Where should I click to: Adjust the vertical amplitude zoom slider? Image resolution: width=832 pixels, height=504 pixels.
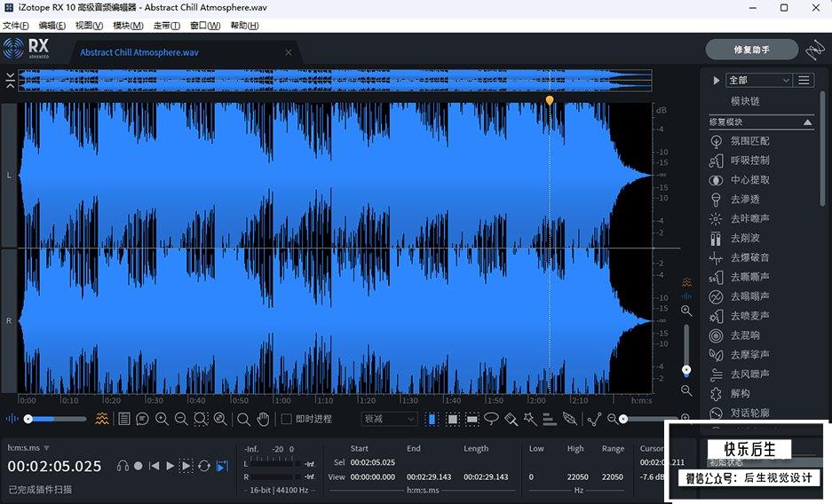click(686, 350)
